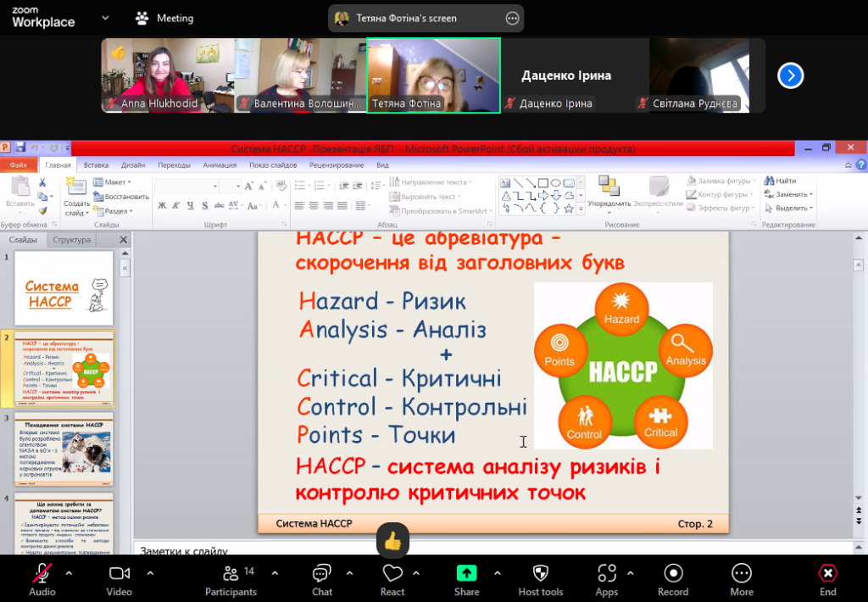Open the Chat panel
Image resolution: width=868 pixels, height=602 pixels.
[x=321, y=578]
